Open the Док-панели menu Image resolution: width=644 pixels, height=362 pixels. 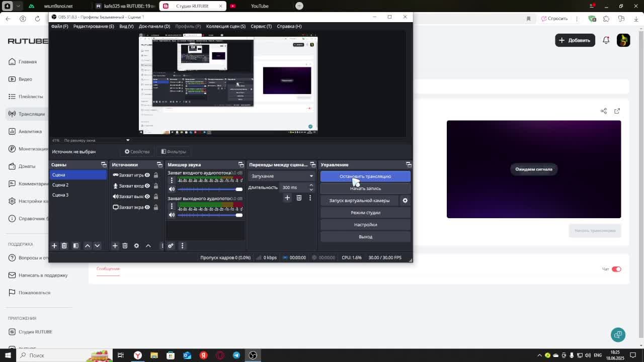coord(154,26)
